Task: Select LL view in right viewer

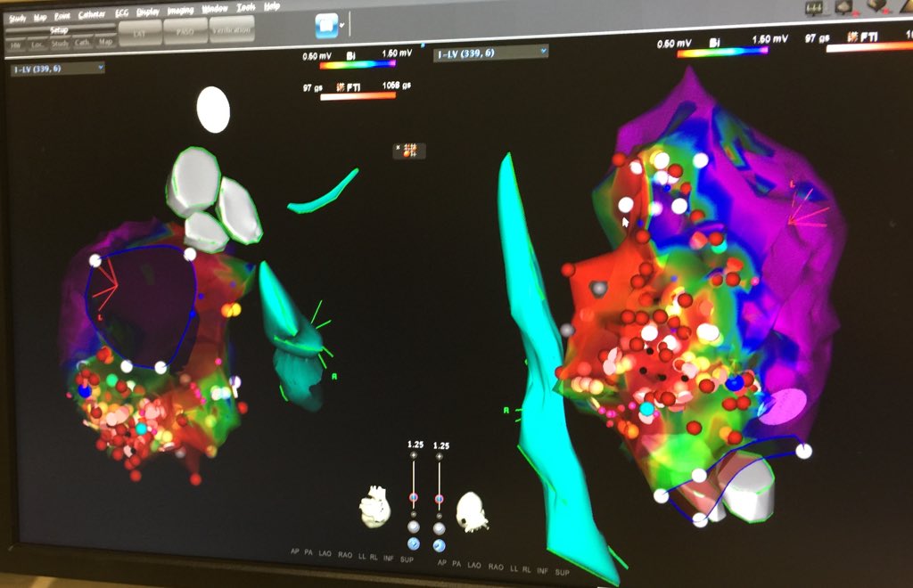Action: point(514,568)
